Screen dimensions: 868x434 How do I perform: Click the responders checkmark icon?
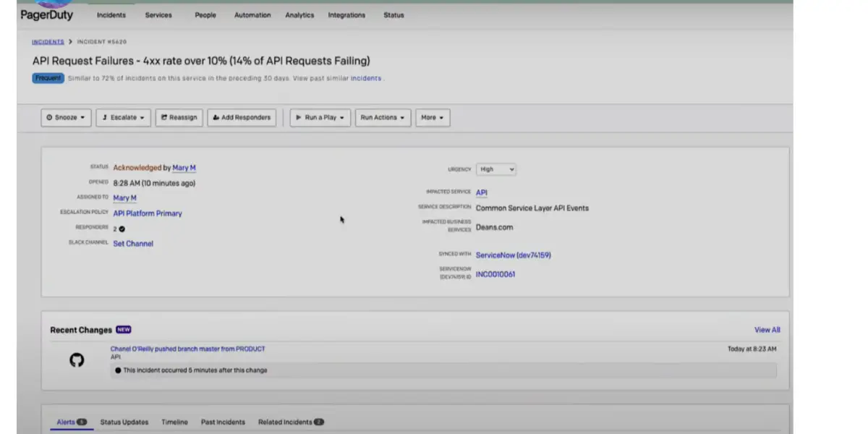tap(122, 229)
